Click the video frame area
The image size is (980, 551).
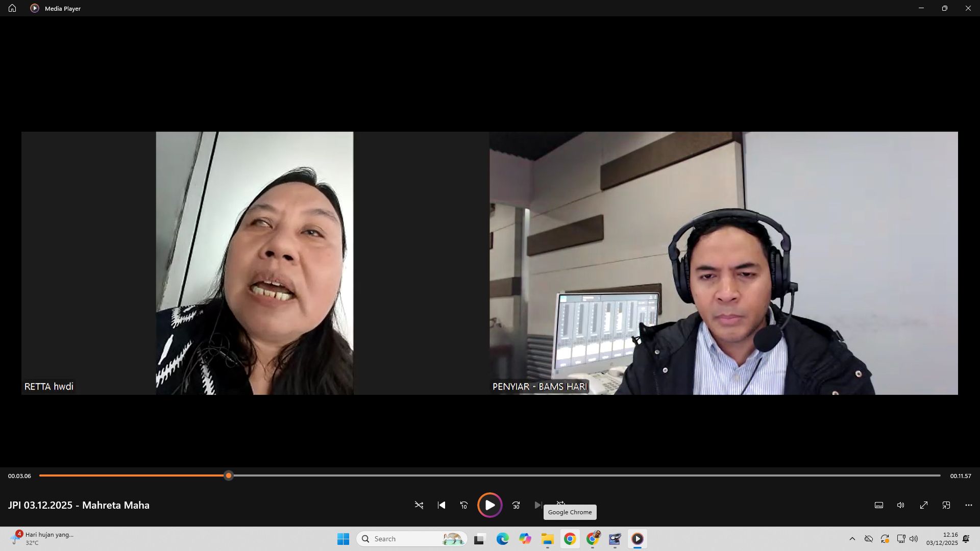click(489, 263)
